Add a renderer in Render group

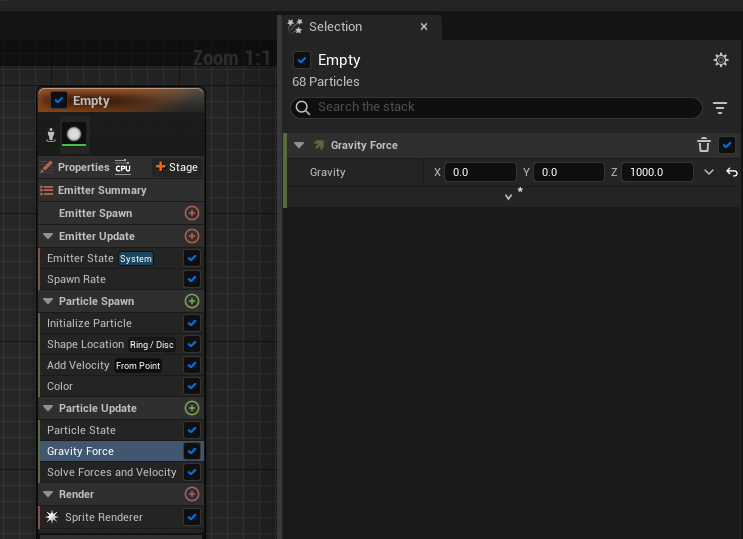[192, 494]
